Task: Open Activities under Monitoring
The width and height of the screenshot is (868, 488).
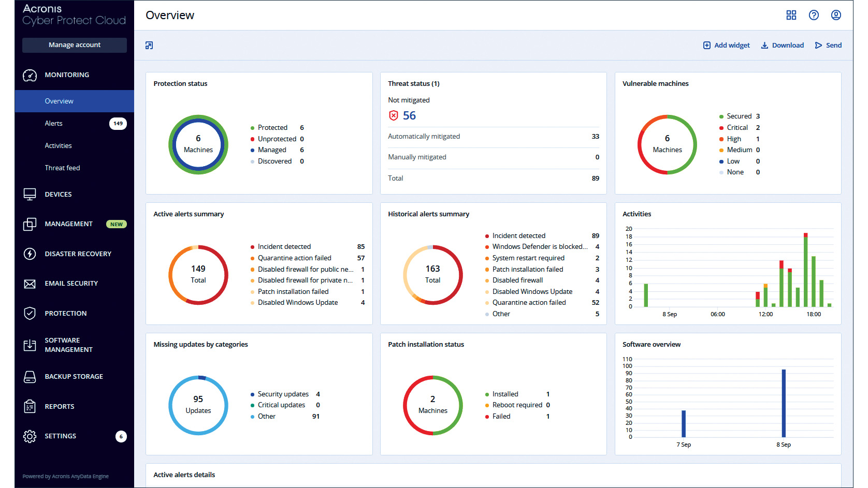Action: tap(58, 146)
